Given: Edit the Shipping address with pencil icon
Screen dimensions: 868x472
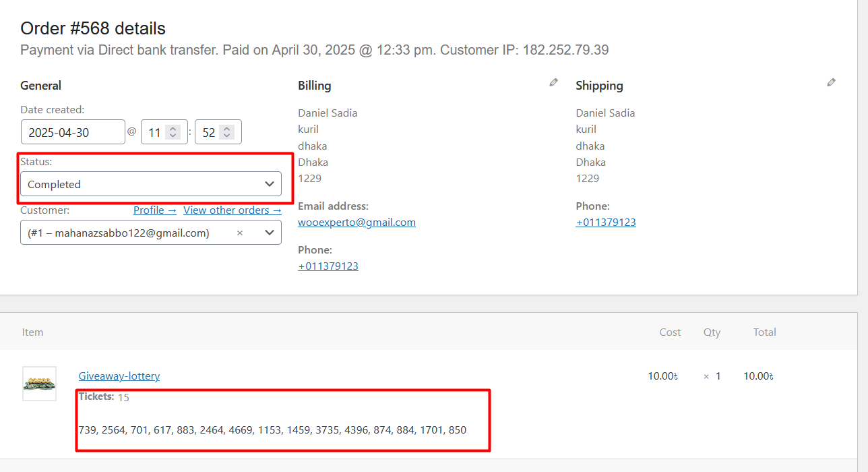Looking at the screenshot, I should (x=831, y=82).
